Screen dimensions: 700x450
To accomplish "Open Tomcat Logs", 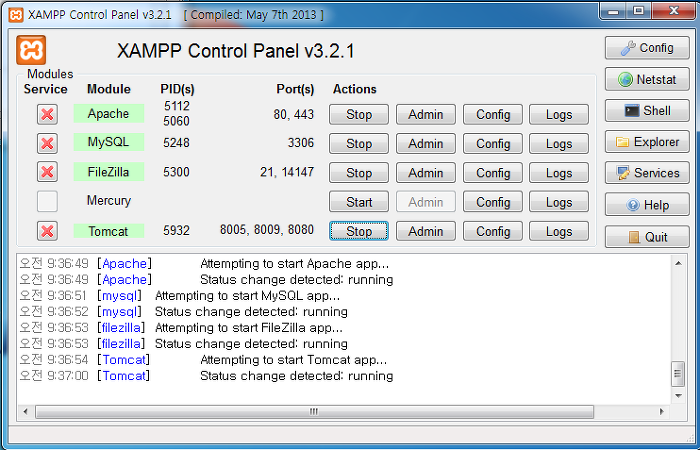I will [559, 231].
